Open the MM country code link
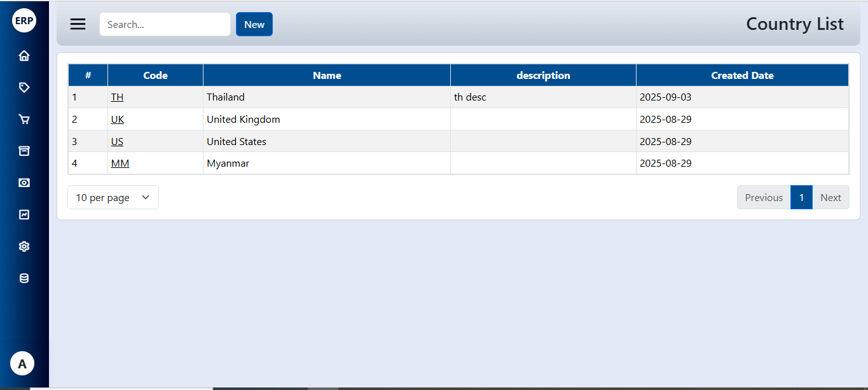 coord(120,164)
